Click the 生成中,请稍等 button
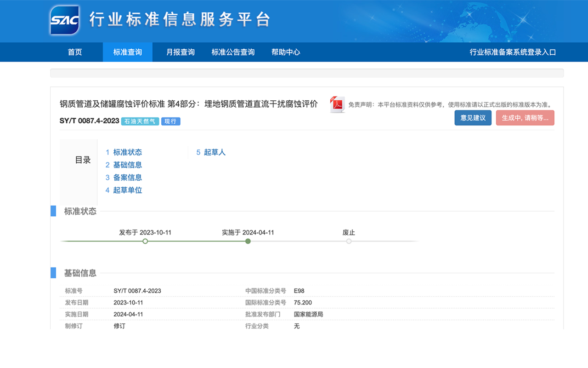 tap(525, 118)
